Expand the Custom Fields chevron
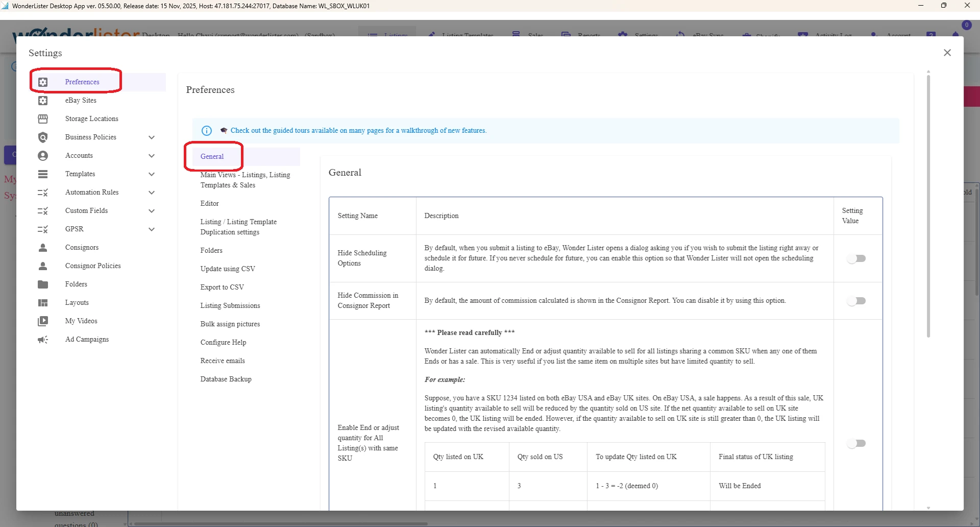Image resolution: width=980 pixels, height=527 pixels. pos(152,211)
